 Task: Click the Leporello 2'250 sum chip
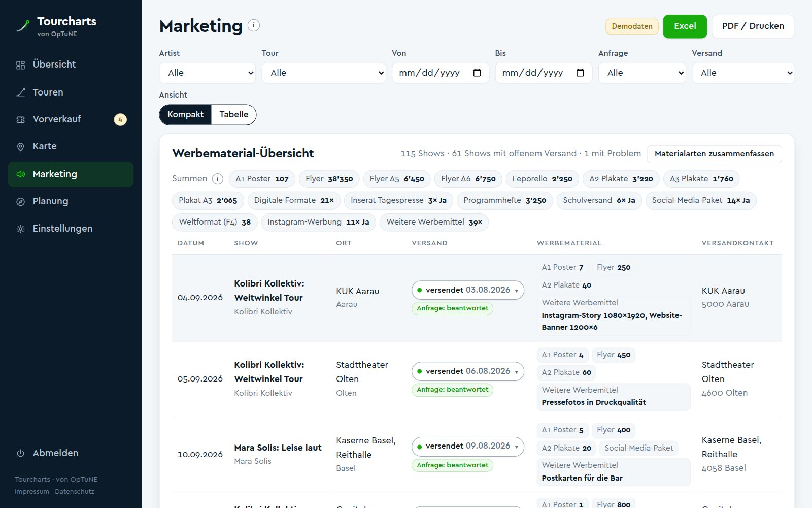point(542,179)
